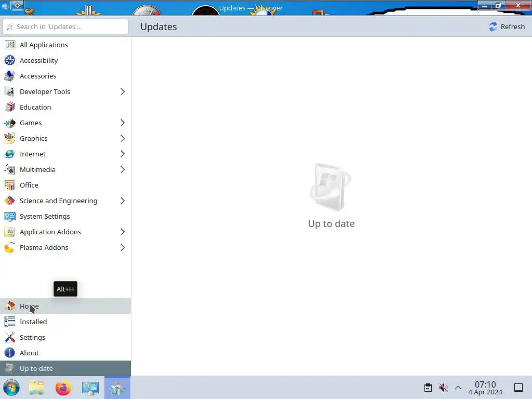Click the System Settings label in sidebar
Screen dimensions: 532x399
point(45,217)
